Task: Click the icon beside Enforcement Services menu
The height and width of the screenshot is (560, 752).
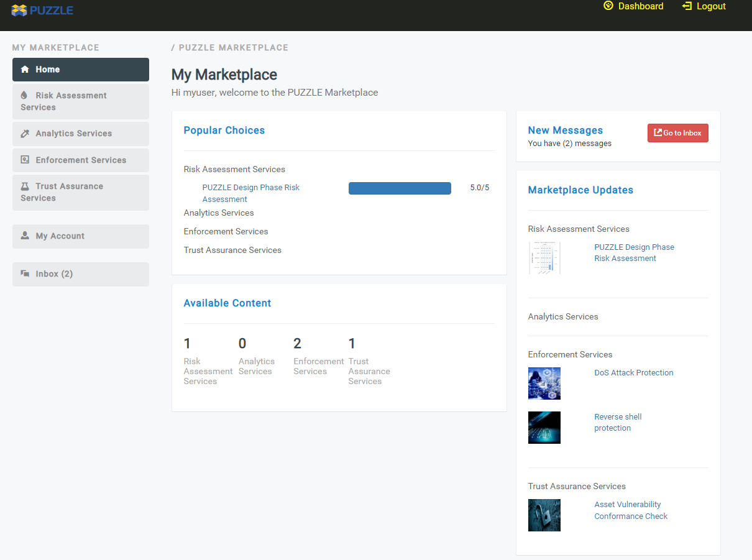Action: (25, 160)
